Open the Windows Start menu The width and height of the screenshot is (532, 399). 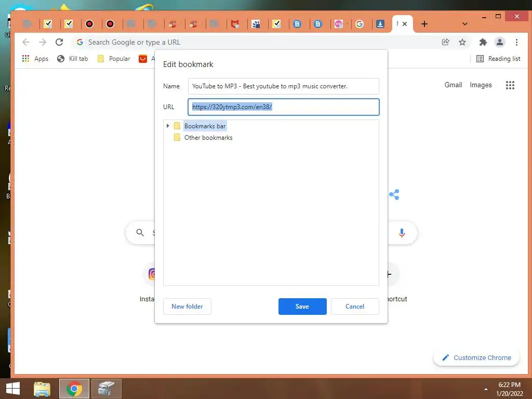click(13, 389)
